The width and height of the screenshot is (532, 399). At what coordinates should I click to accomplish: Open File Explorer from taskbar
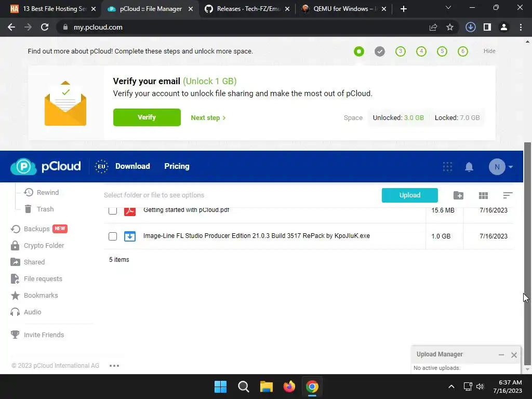point(267,387)
